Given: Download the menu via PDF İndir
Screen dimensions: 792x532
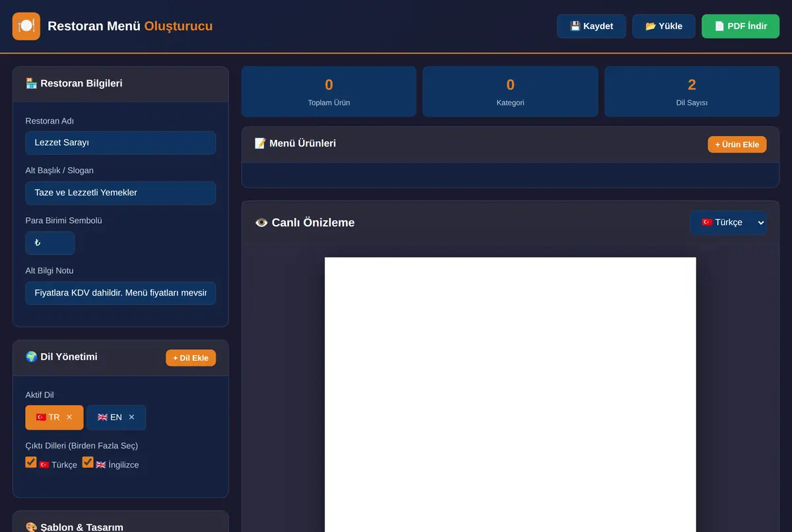Looking at the screenshot, I should click(x=741, y=26).
